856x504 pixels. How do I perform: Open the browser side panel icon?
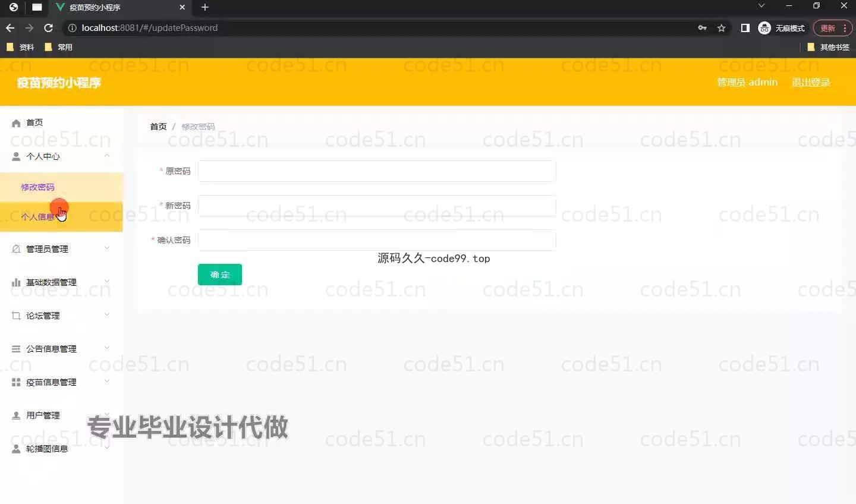click(x=745, y=28)
